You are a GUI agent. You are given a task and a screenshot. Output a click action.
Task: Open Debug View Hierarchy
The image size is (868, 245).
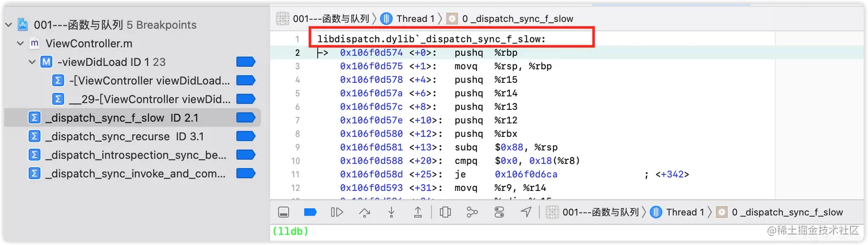tap(445, 212)
